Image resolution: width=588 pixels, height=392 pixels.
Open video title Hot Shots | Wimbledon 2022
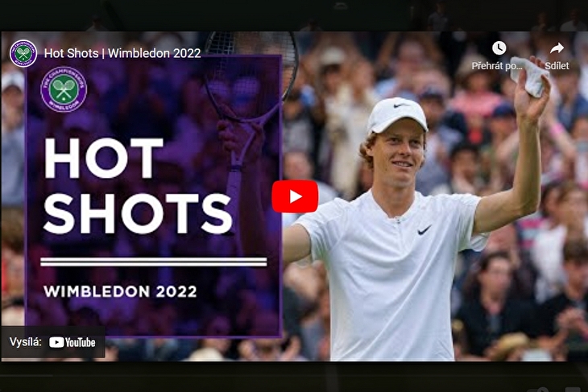pyautogui.click(x=122, y=53)
